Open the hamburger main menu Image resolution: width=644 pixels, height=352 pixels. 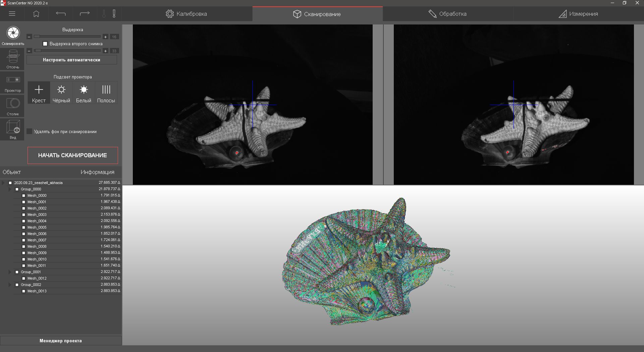[12, 14]
